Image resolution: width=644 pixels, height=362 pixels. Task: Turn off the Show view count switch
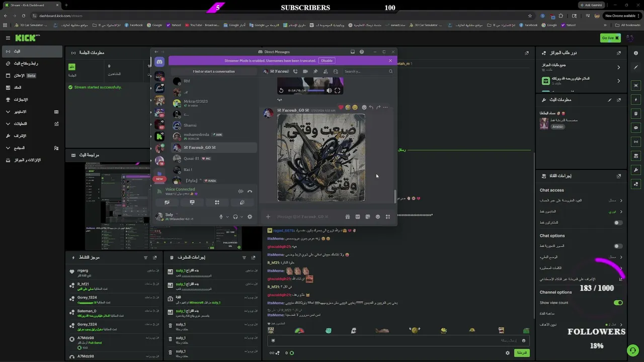[x=618, y=303]
